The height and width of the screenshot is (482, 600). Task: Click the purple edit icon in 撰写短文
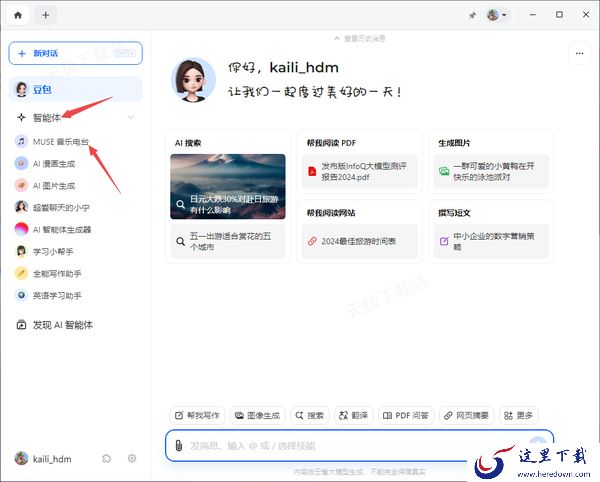coord(444,241)
